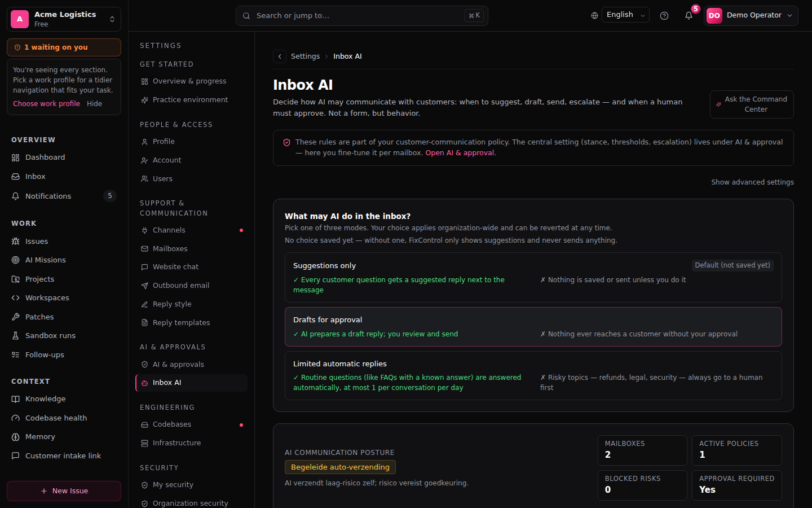The image size is (812, 508).
Task: Click the Knowledge book icon
Action: 16,399
